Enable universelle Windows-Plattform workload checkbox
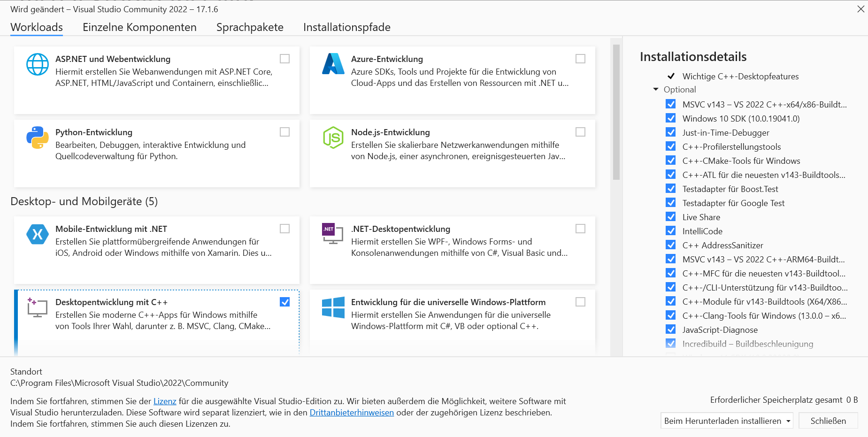 (581, 302)
